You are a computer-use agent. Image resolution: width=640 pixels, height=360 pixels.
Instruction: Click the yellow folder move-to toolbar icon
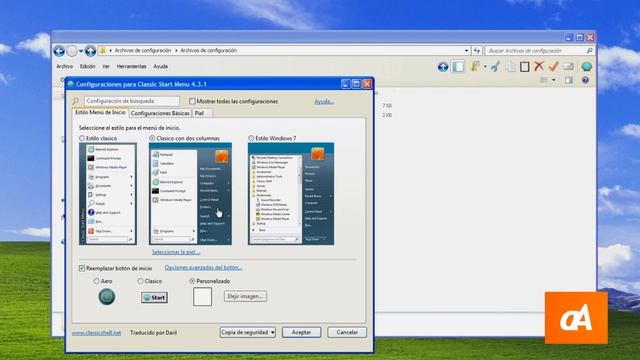475,67
